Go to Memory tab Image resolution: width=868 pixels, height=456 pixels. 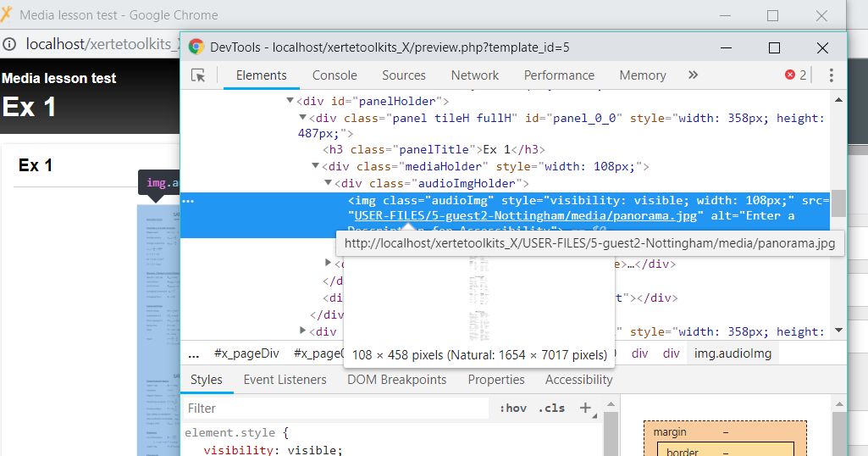click(x=643, y=75)
